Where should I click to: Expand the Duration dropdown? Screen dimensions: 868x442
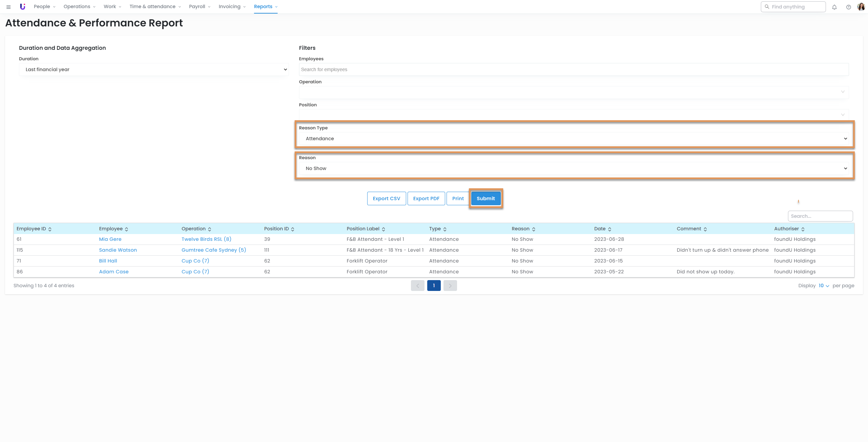tap(154, 69)
